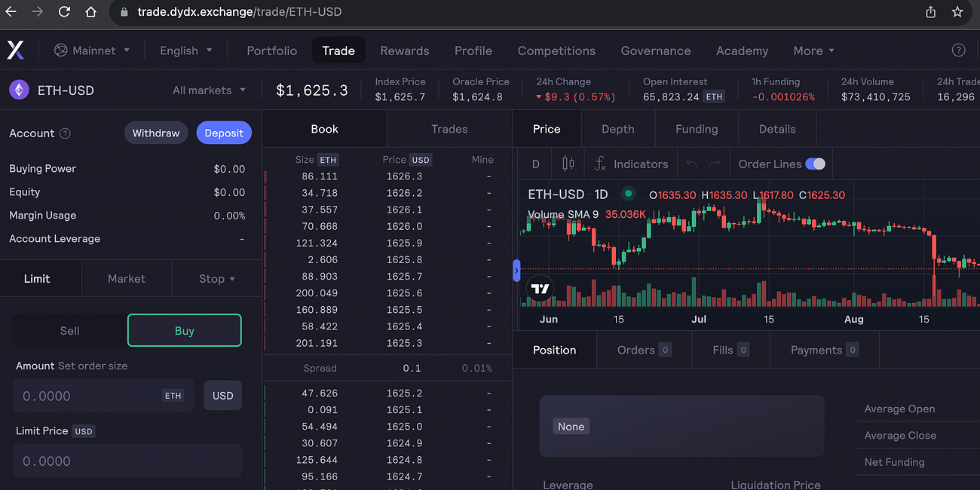Click the browser forward arrow
The width and height of the screenshot is (980, 490).
(x=38, y=12)
